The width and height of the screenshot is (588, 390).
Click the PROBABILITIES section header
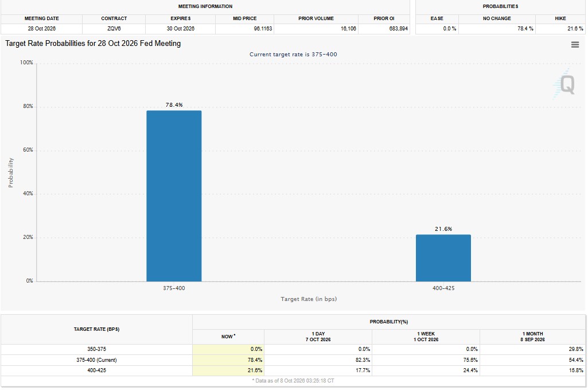(500, 6)
